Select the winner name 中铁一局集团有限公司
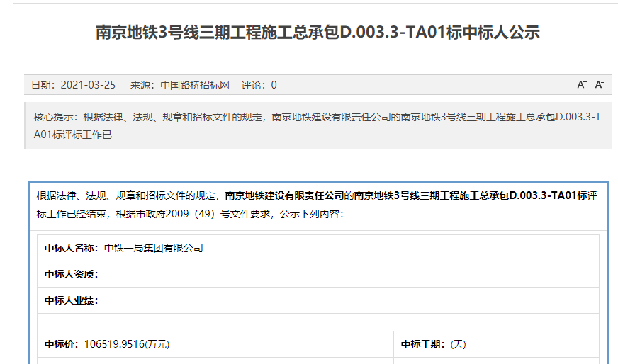Image resolution: width=618 pixels, height=364 pixels. [x=153, y=248]
